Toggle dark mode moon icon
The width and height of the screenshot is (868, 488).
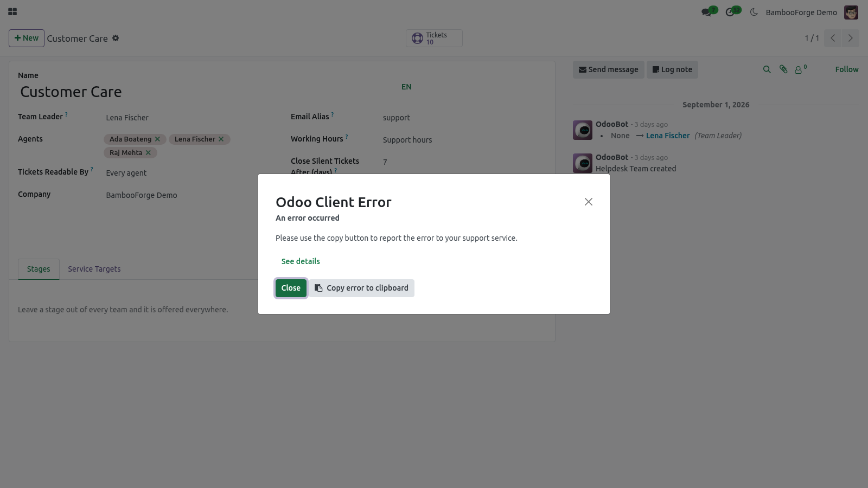[754, 12]
